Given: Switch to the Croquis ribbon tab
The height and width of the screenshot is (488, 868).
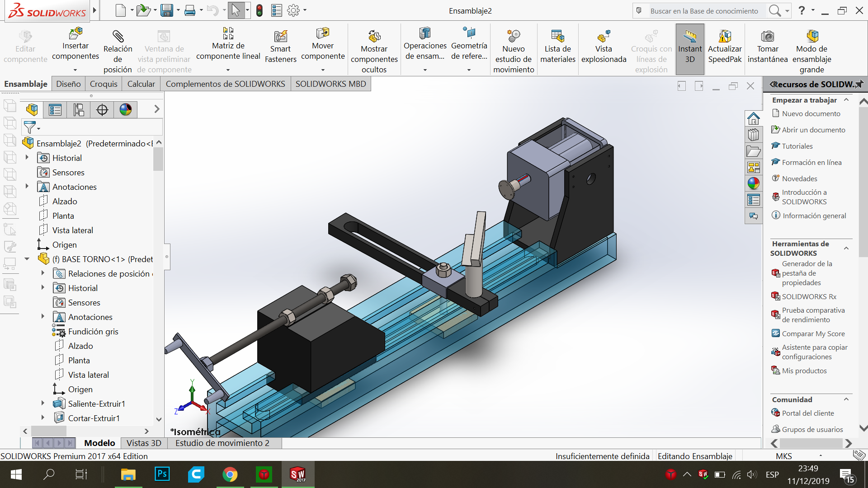Looking at the screenshot, I should pyautogui.click(x=104, y=84).
